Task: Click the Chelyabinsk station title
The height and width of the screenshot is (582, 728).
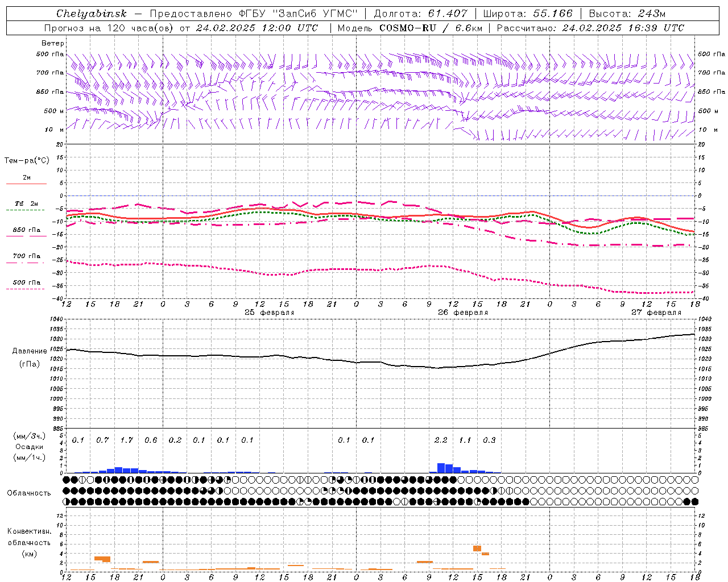Action: tap(91, 14)
